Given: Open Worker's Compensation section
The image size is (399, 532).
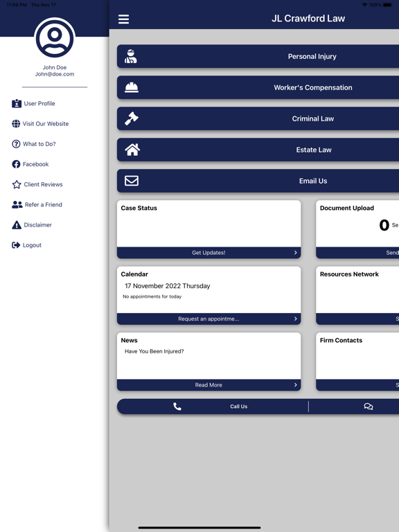Looking at the screenshot, I should pyautogui.click(x=258, y=87).
